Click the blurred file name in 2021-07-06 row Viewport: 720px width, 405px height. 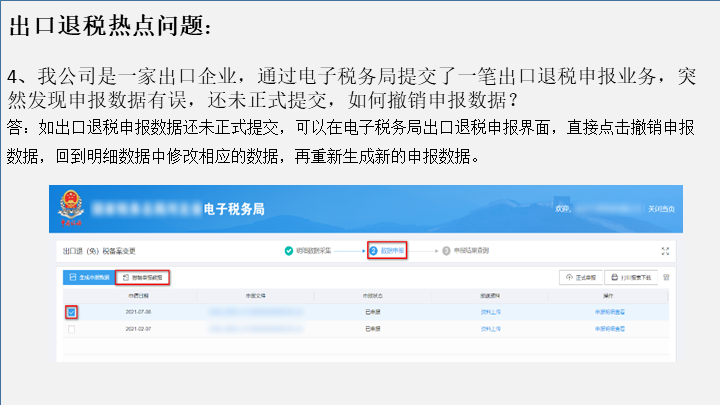pyautogui.click(x=256, y=312)
